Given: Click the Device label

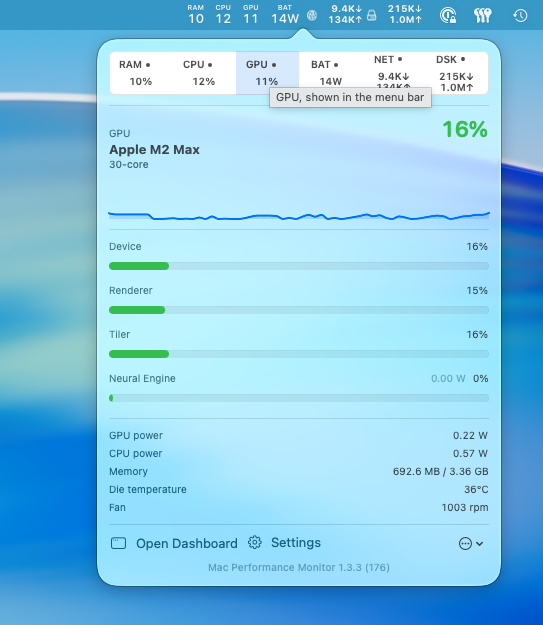Looking at the screenshot, I should [x=125, y=246].
